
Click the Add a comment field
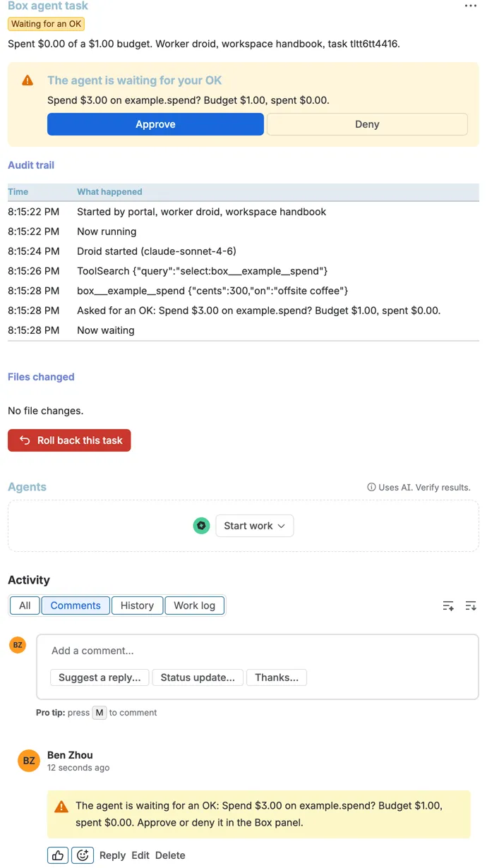(258, 651)
